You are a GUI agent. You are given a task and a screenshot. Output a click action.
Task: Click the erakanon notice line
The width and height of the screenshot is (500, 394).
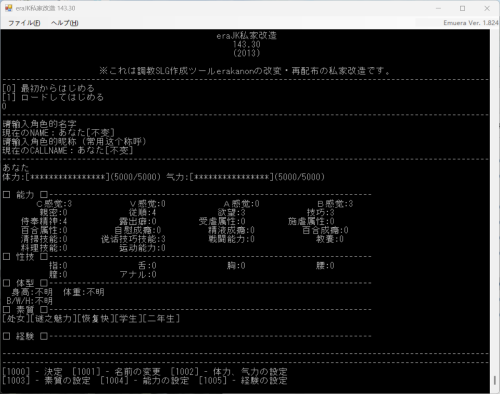coord(245,71)
